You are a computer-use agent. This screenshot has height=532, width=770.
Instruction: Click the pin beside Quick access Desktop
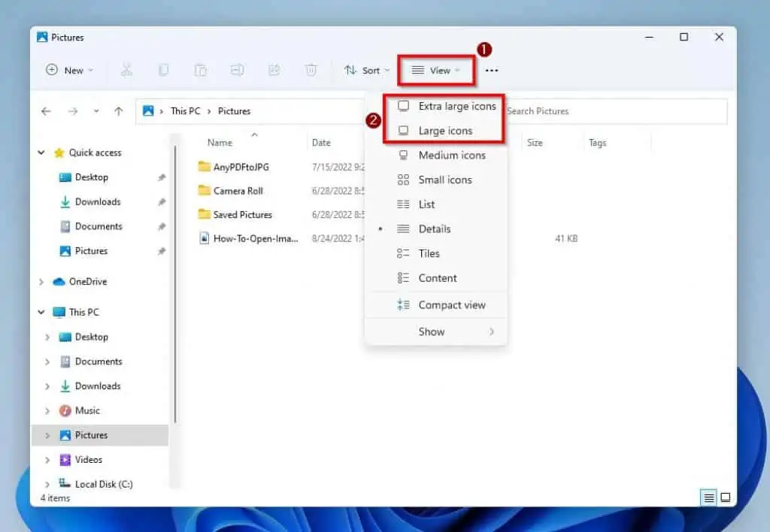pyautogui.click(x=162, y=177)
